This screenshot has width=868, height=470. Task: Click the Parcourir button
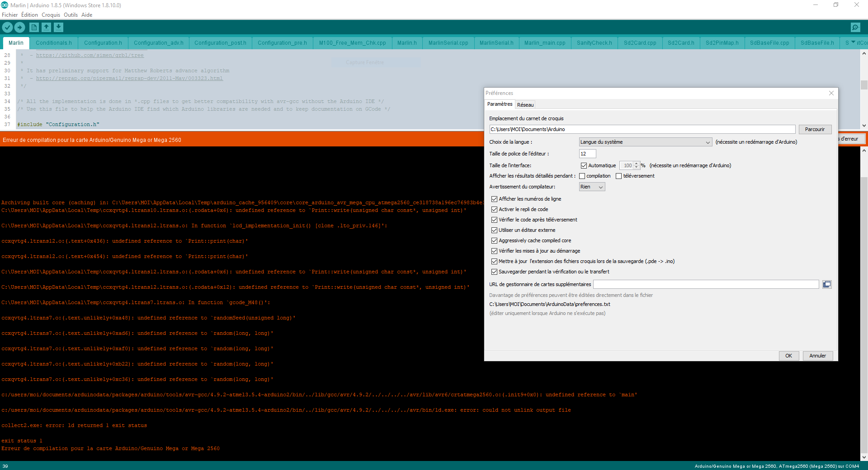(x=815, y=129)
